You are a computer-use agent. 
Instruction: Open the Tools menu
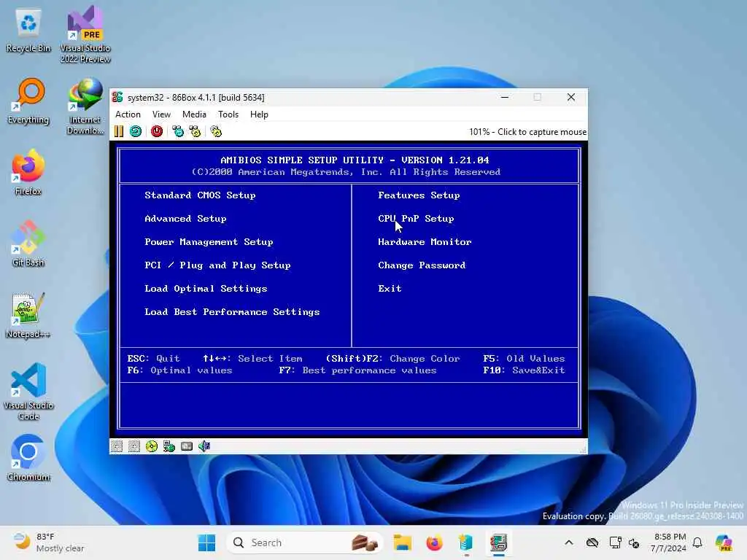click(x=228, y=114)
